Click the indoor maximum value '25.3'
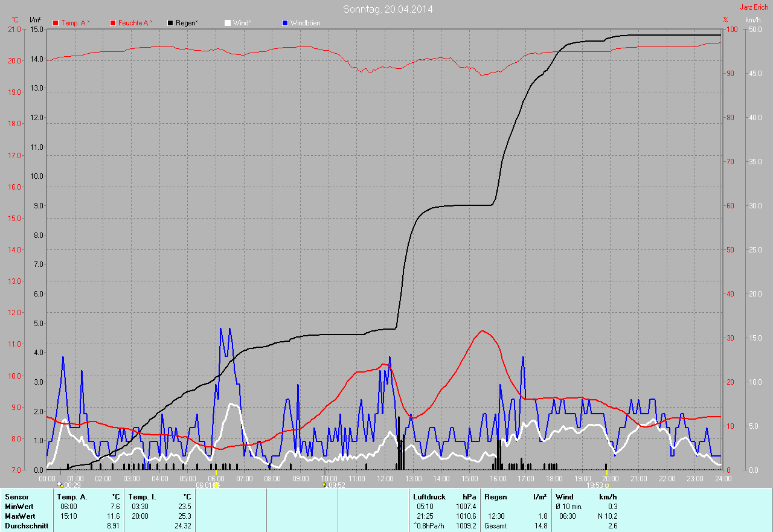 (184, 516)
